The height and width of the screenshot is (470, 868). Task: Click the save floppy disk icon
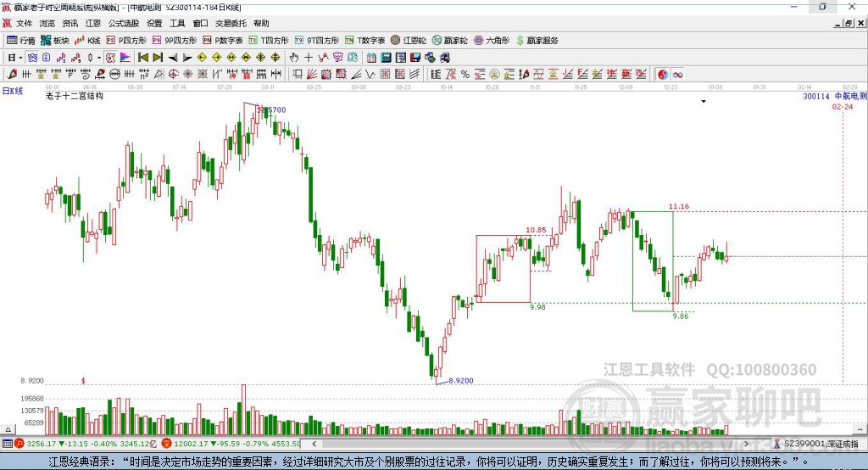415,58
